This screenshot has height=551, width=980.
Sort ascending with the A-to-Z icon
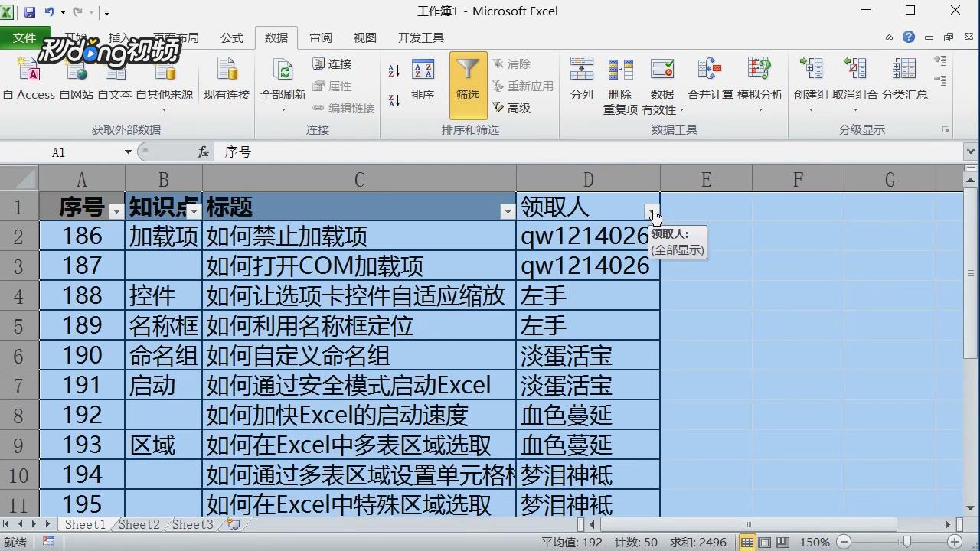(394, 71)
